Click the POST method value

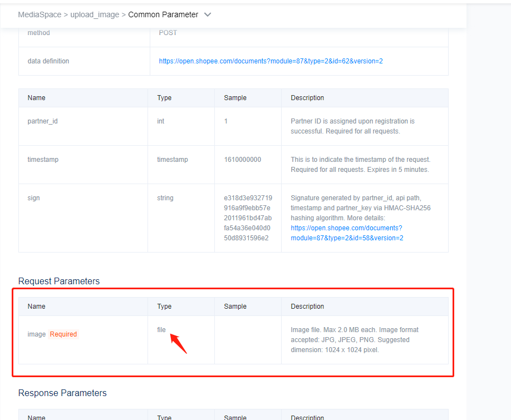click(x=168, y=33)
